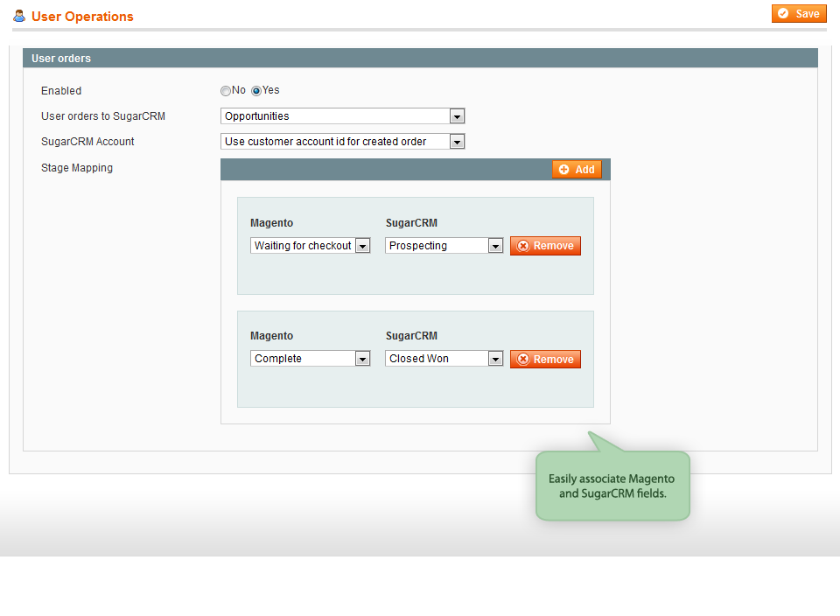Open the Prospecting SugarCRM dropdown
Screen dimensions: 840x616
[444, 246]
